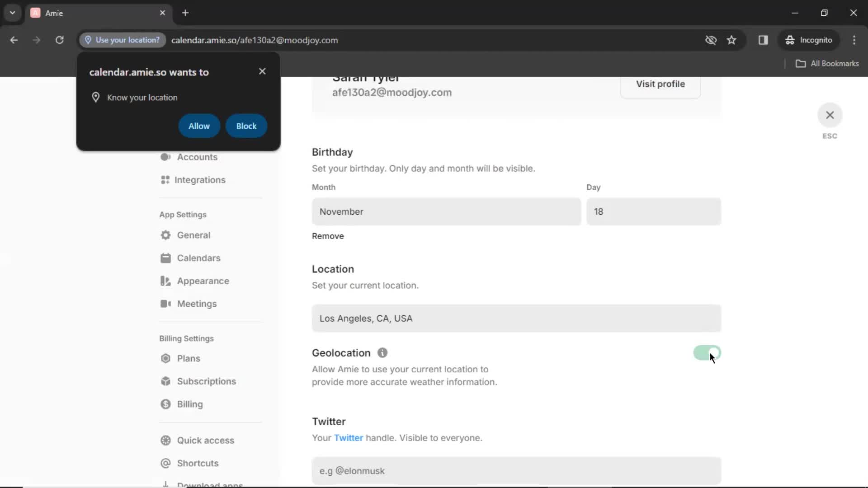Click the Twitter handle input field

pos(516,471)
